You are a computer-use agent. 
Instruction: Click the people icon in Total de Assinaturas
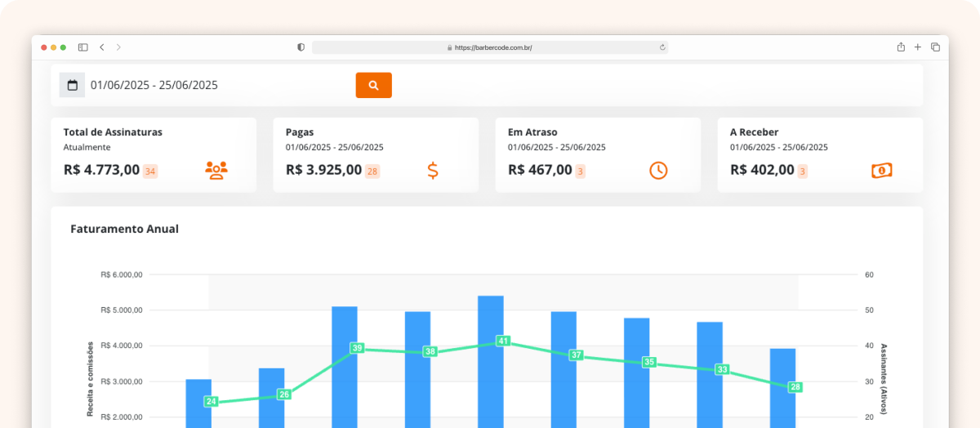(216, 170)
